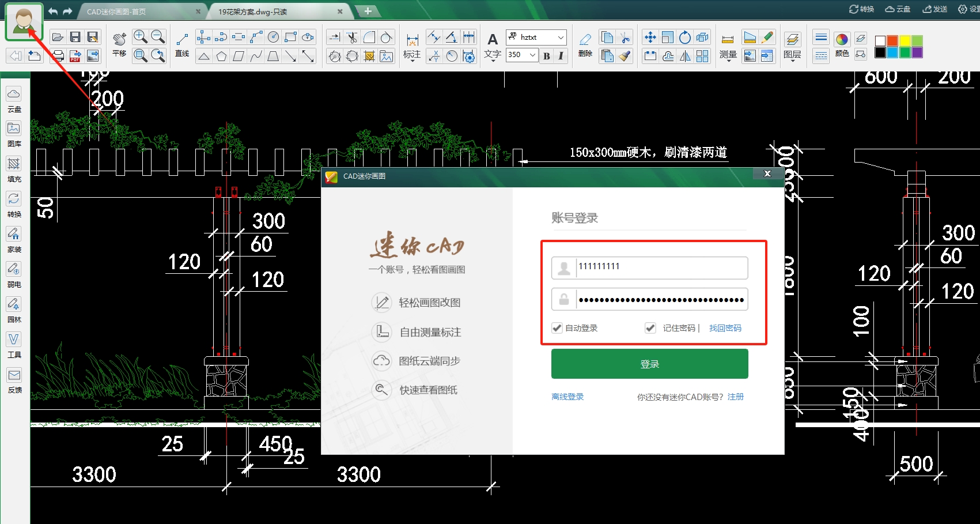The height and width of the screenshot is (524, 980).
Task: Click the user avatar icon at top-left
Action: (24, 22)
